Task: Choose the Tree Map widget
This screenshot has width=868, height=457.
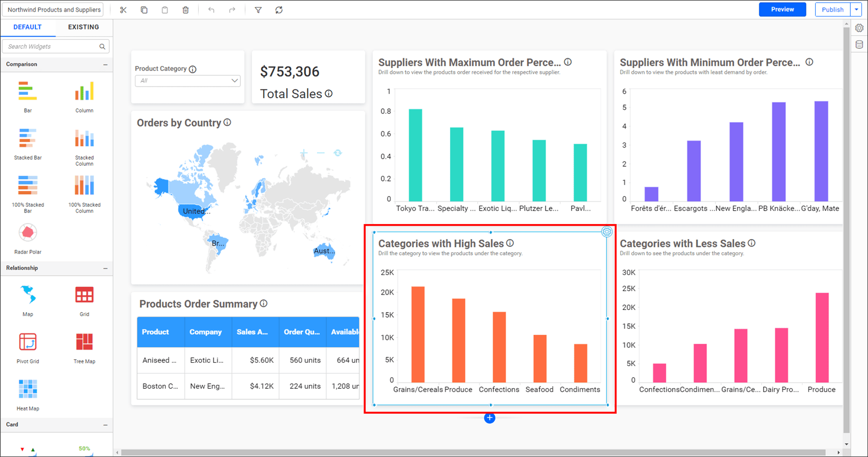Action: [x=84, y=342]
